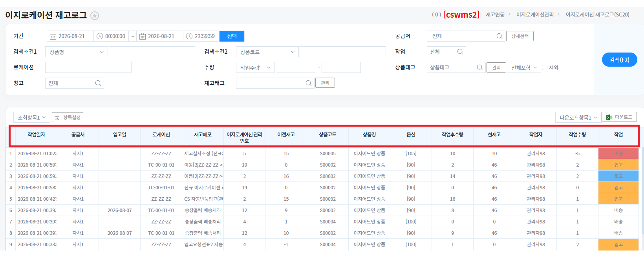The width and height of the screenshot is (644, 265).
Task: Open the end date calendar icon
Action: 143,36
